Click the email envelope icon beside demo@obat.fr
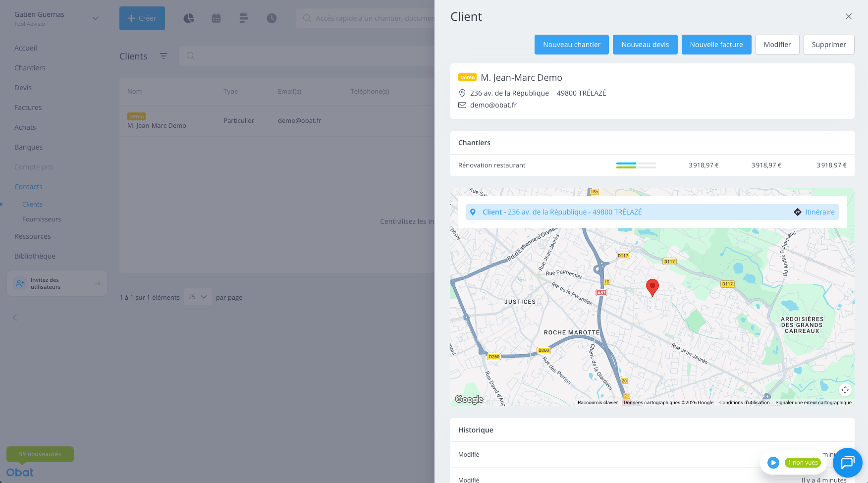The height and width of the screenshot is (483, 868). pyautogui.click(x=462, y=105)
